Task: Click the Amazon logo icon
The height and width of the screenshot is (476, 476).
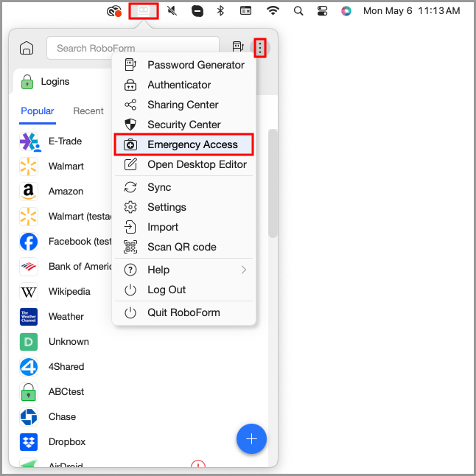Action: (x=29, y=192)
